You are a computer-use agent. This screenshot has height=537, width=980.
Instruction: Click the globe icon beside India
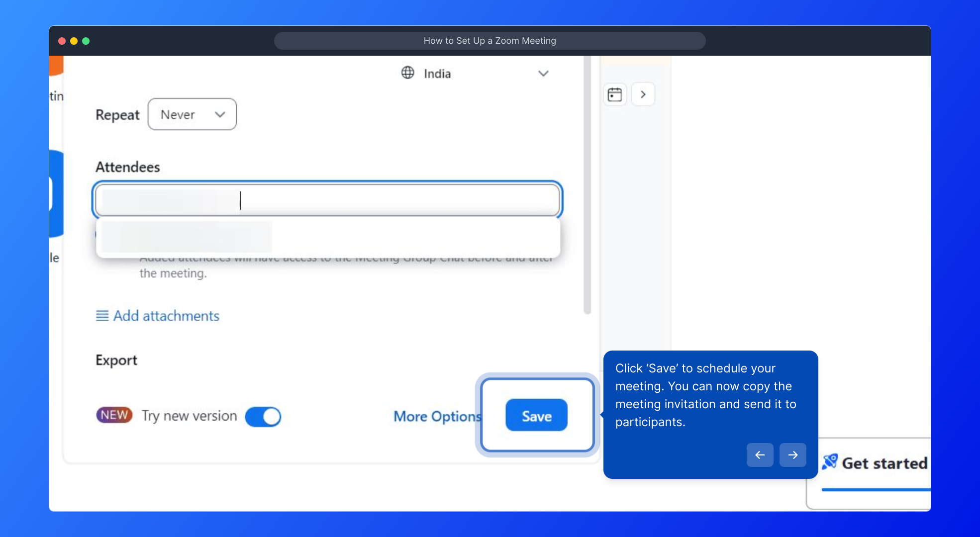[407, 73]
